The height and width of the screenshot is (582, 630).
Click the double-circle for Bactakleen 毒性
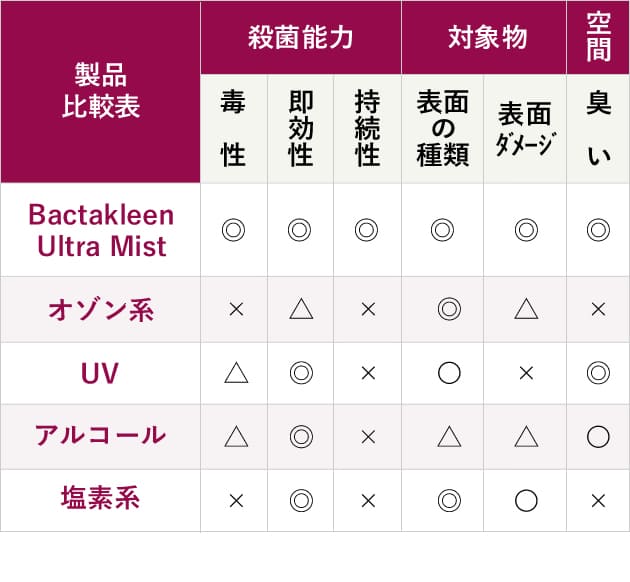click(234, 230)
